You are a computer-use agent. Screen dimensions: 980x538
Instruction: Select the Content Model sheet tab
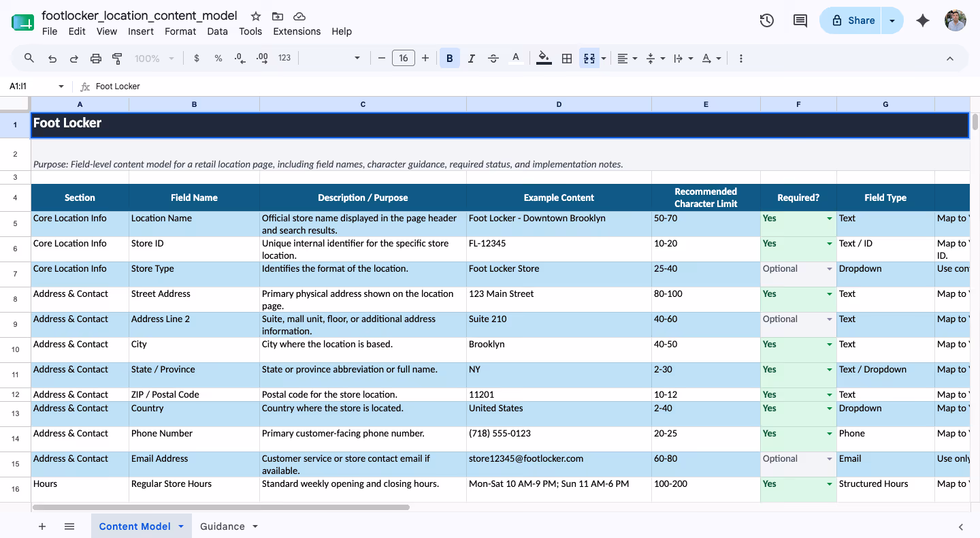[x=135, y=526]
